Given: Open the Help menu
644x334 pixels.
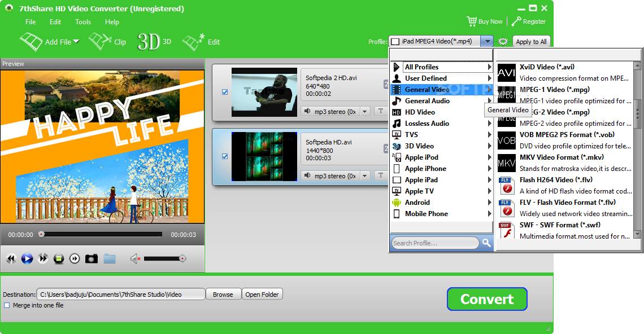Looking at the screenshot, I should (112, 22).
